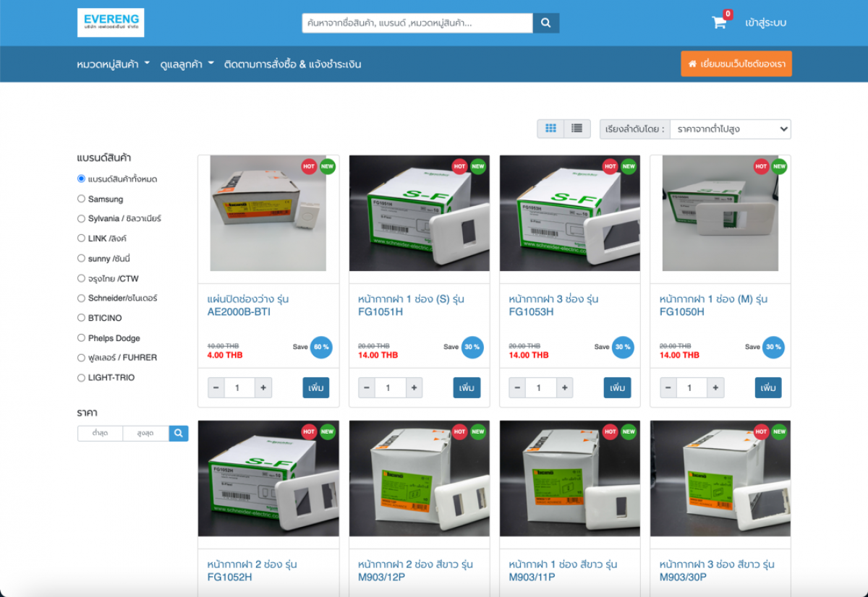Open M903/30P product image
The height and width of the screenshot is (597, 868).
coord(720,478)
